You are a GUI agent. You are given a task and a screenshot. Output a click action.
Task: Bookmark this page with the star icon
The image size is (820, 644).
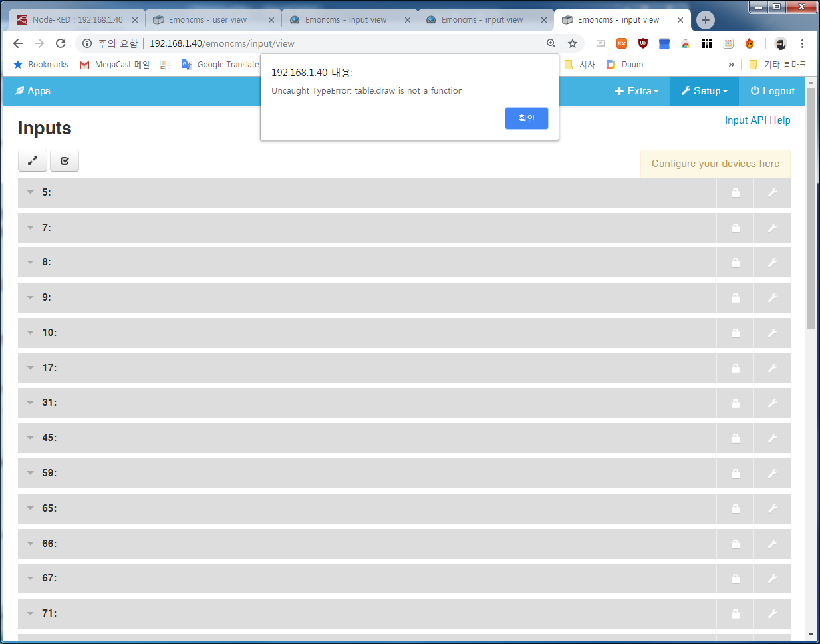coord(572,43)
